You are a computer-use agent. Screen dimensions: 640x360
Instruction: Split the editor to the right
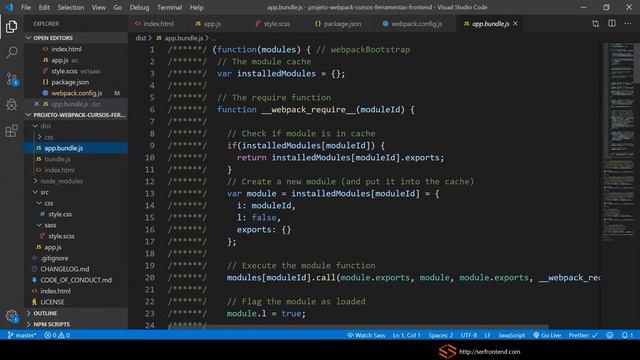612,24
